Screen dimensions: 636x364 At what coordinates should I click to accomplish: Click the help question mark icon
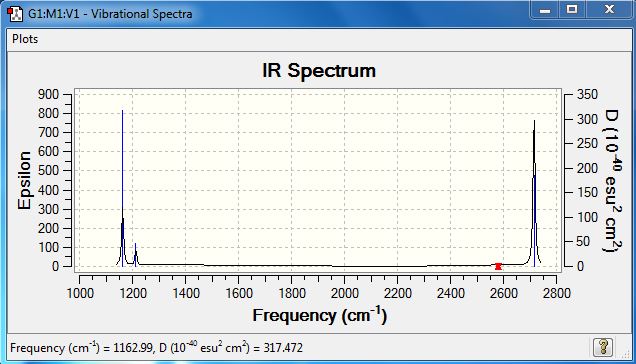[603, 347]
